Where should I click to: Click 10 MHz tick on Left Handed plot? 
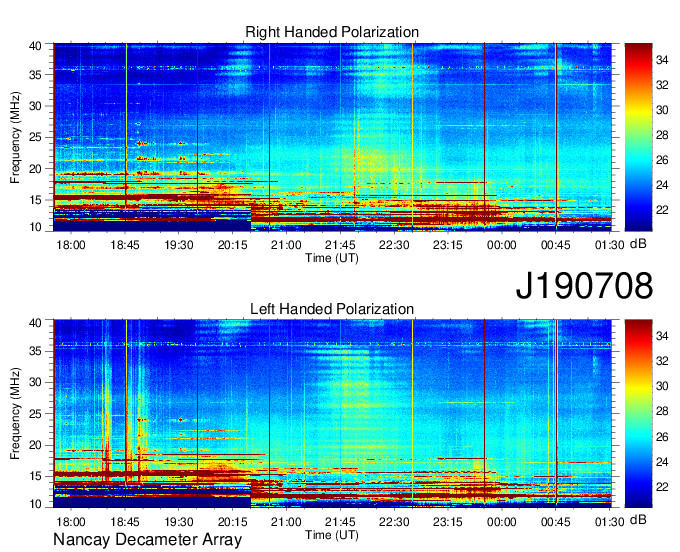coord(35,504)
